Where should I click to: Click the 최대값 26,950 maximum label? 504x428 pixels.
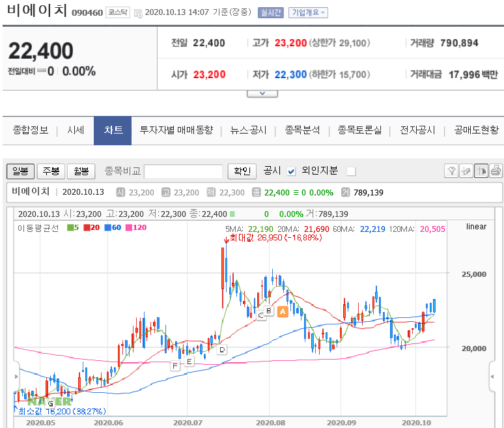click(275, 238)
